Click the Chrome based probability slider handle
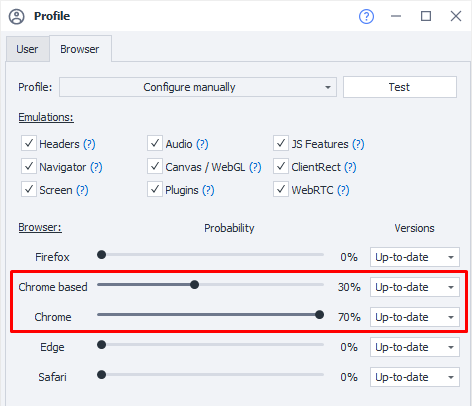Screen dimensions: 472x407 [195, 285]
